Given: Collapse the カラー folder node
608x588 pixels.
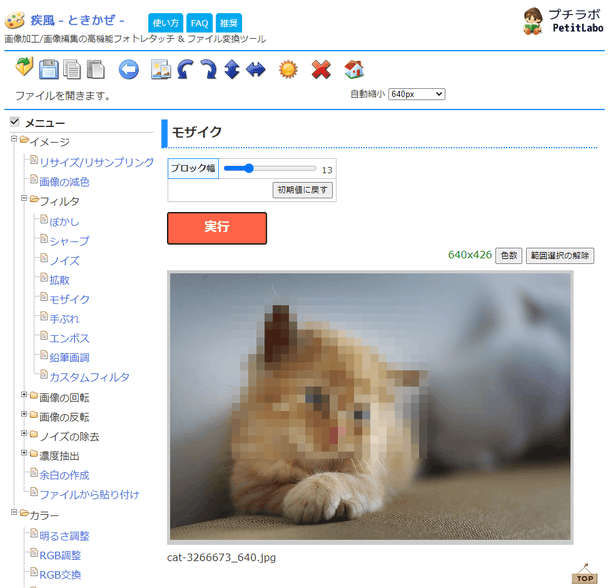Looking at the screenshot, I should [14, 512].
